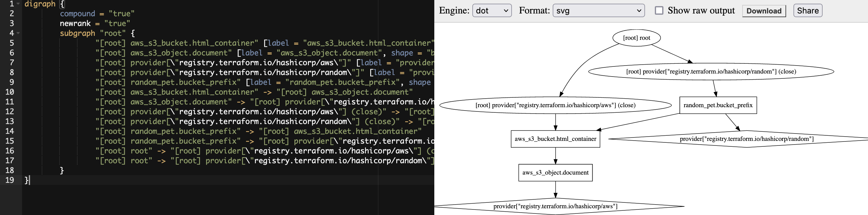
Task: Collapse the digraph fold arrow on line 1
Action: point(18,4)
